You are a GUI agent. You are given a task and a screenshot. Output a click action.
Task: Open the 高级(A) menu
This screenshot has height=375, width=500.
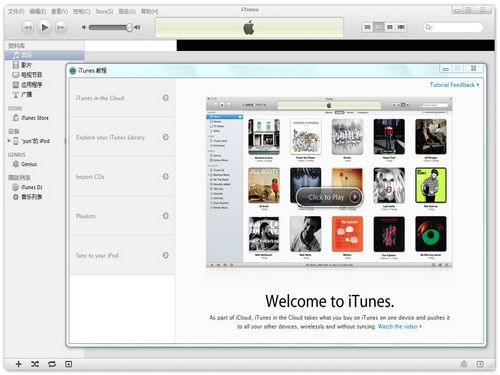pos(127,11)
